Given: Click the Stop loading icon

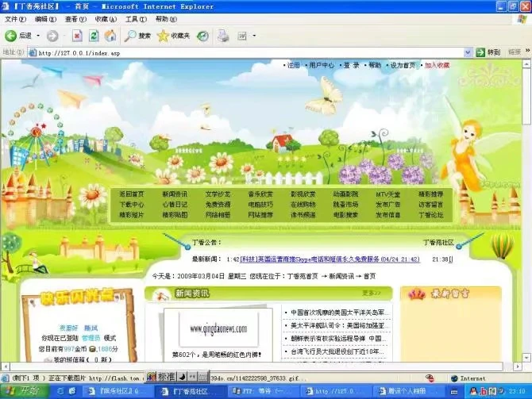Looking at the screenshot, I should coord(77,36).
